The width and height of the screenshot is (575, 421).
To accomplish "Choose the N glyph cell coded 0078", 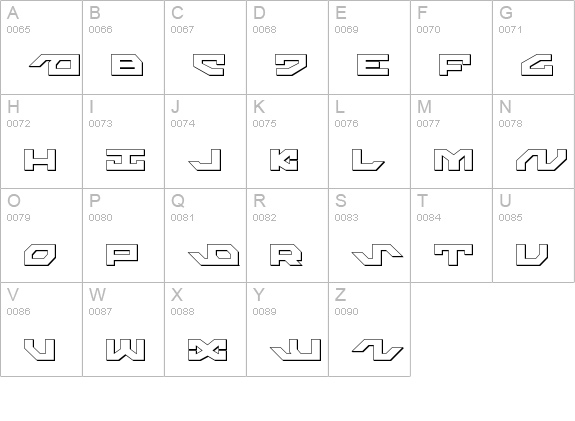I will (x=534, y=142).
